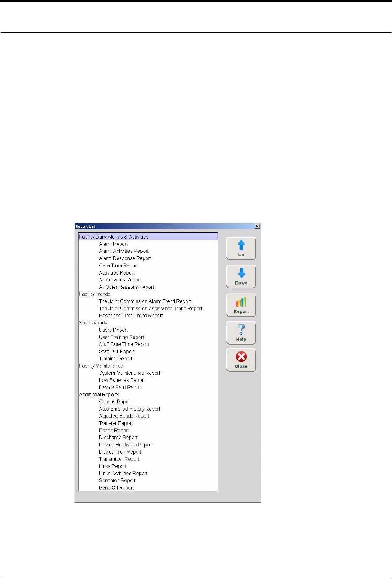The image size is (392, 579).
Task: Select Sensatec Report
Action: [117, 481]
